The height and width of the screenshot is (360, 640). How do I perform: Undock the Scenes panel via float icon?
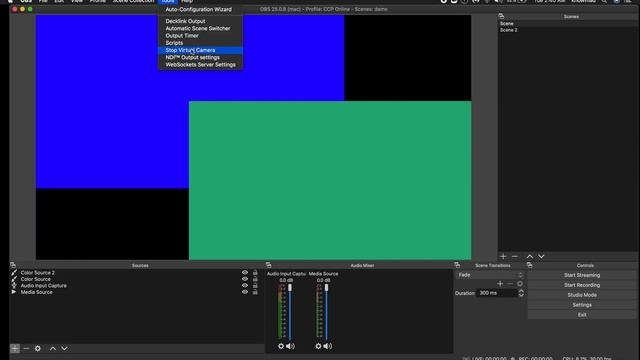tap(501, 16)
